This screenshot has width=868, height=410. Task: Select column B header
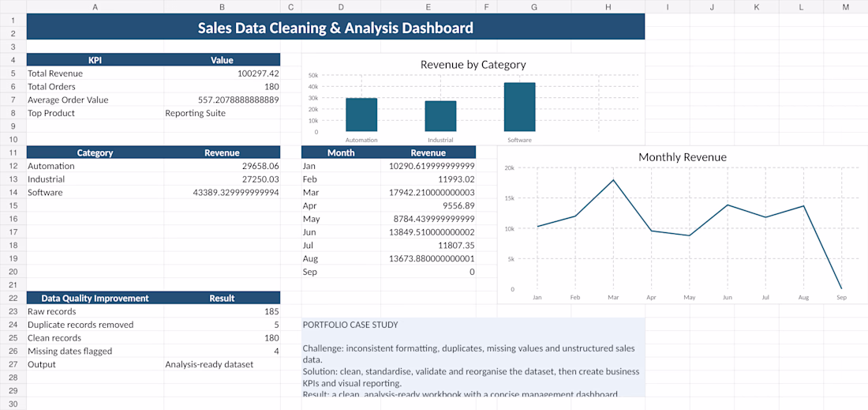(222, 6)
